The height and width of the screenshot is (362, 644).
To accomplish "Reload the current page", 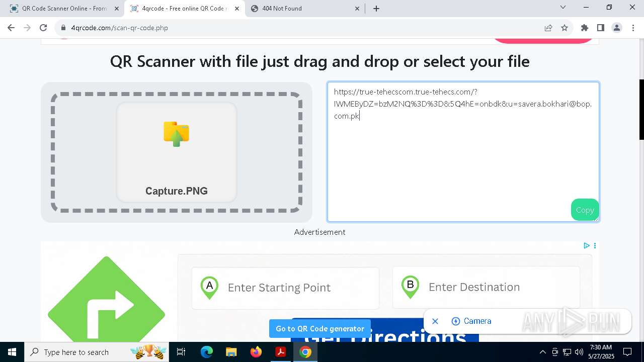I will [43, 28].
